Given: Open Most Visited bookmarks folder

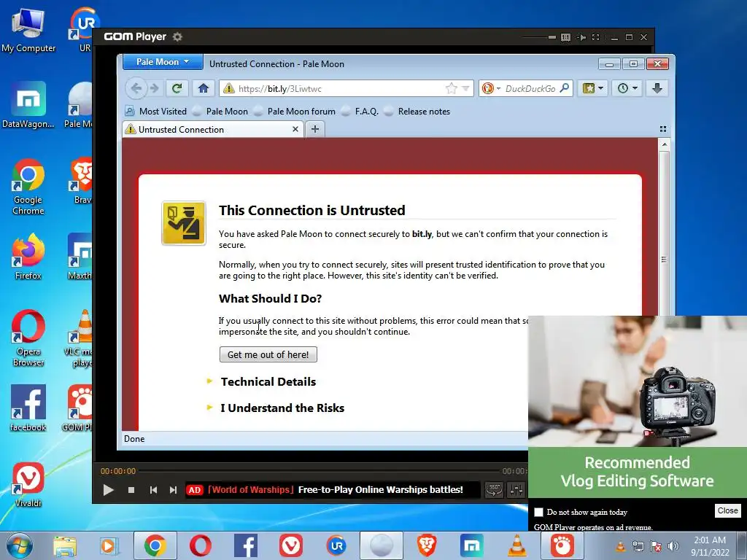Looking at the screenshot, I should (156, 112).
